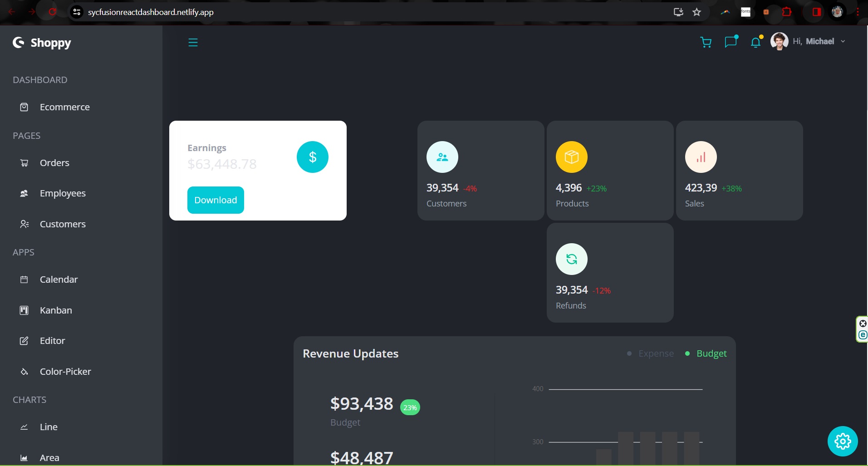Click the Refunds refresh icon
Screen dimensions: 868x466
[571, 259]
